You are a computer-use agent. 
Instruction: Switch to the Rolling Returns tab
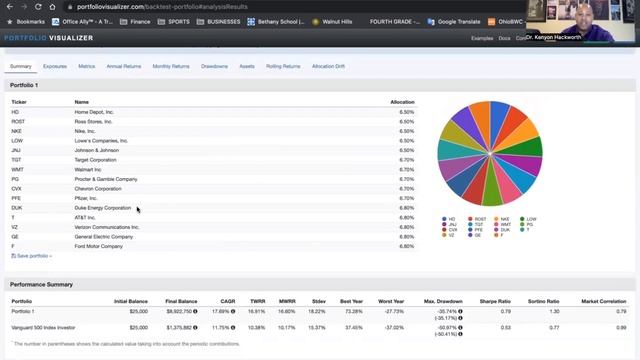tap(283, 66)
